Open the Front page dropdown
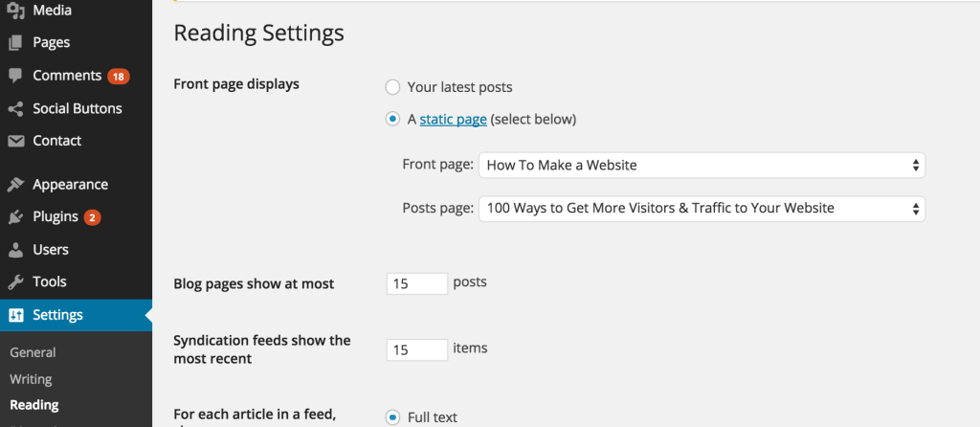The image size is (980, 427). (702, 166)
